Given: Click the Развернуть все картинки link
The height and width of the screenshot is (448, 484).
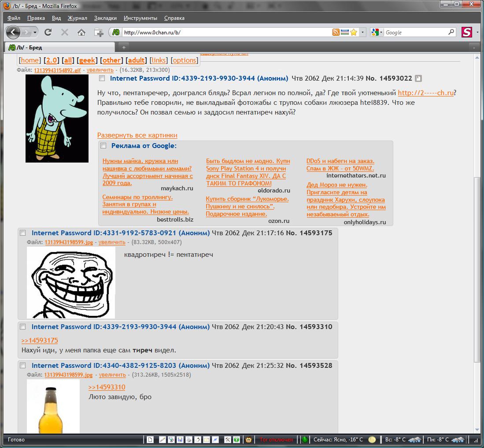Looking at the screenshot, I should click(137, 135).
